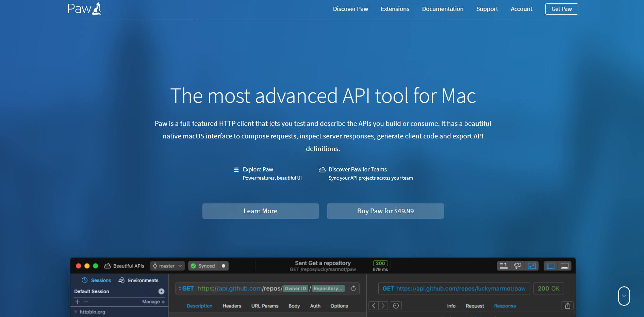Viewport: 644px width, 317px height.
Task: Click the export request list icon
Action: [x=503, y=266]
